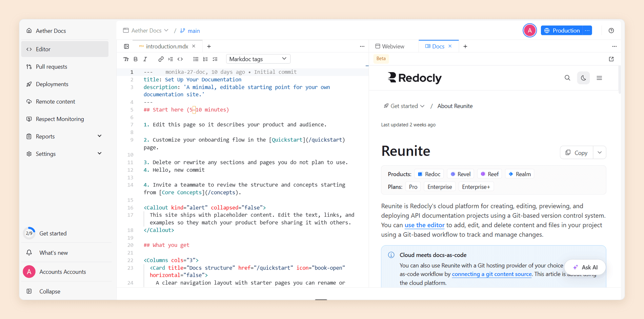Click the 'About Reunite' breadcrumb
This screenshot has width=644, height=319.
pyautogui.click(x=455, y=106)
